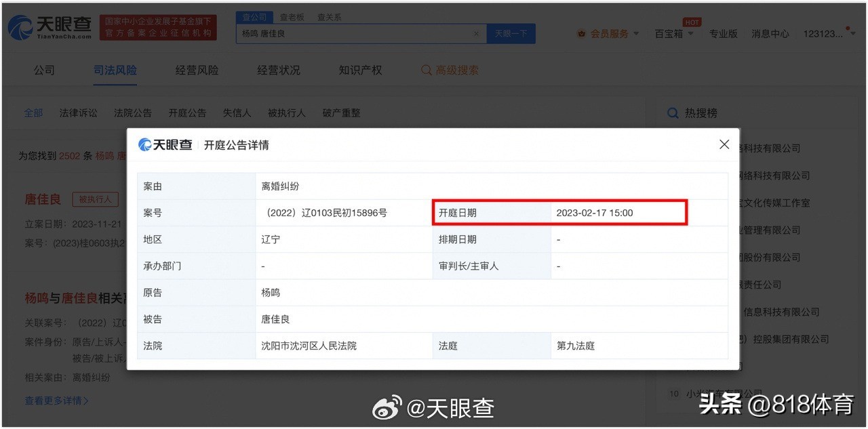Filter by 开庭公告 category

pyautogui.click(x=187, y=113)
